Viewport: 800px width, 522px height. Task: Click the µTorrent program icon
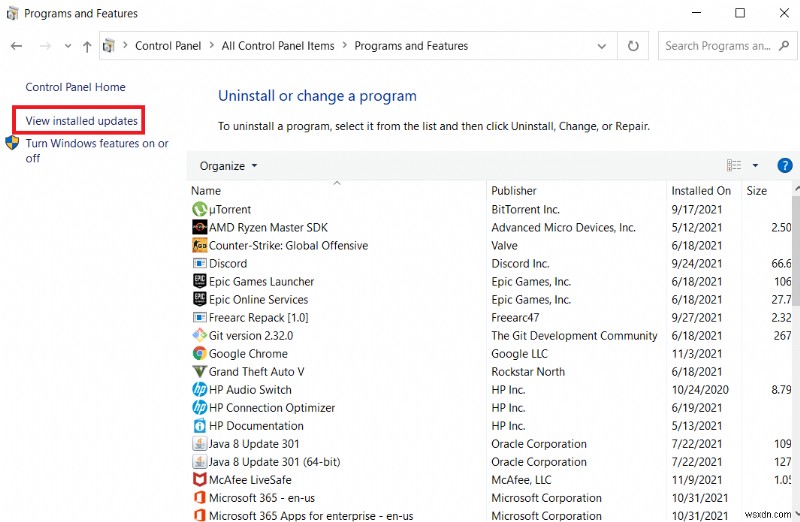coord(199,209)
